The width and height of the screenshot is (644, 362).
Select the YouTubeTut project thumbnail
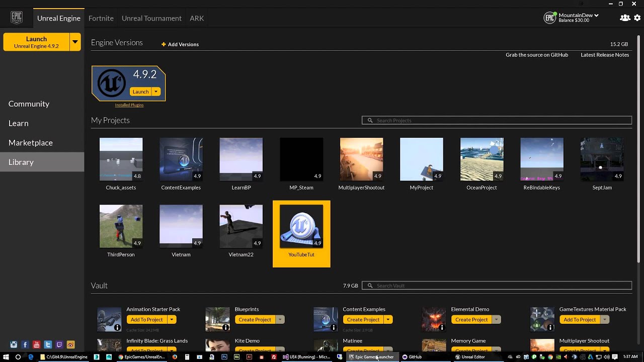coord(301,226)
